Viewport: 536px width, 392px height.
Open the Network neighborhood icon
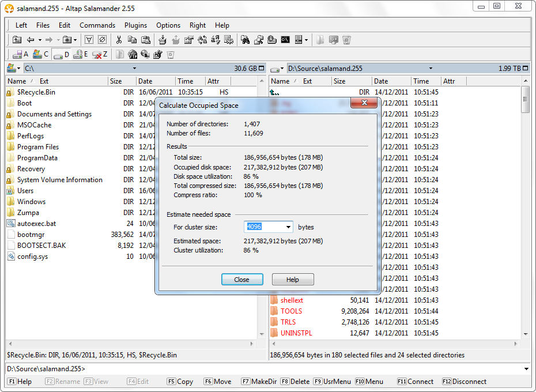145,54
